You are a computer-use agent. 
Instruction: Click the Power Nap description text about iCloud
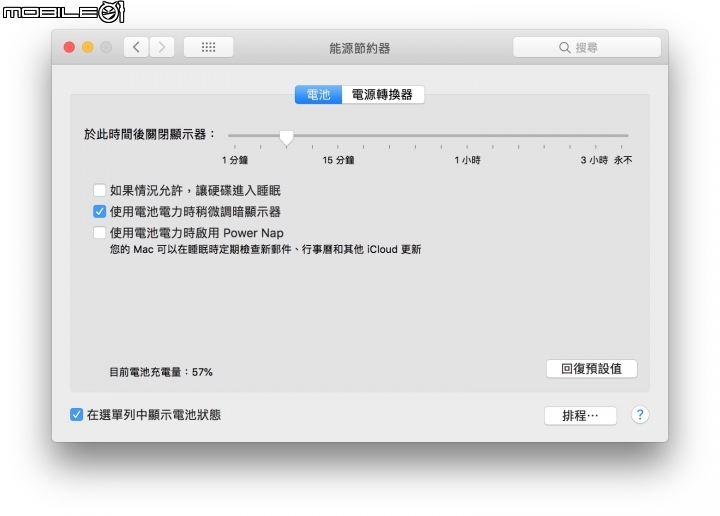pyautogui.click(x=265, y=249)
